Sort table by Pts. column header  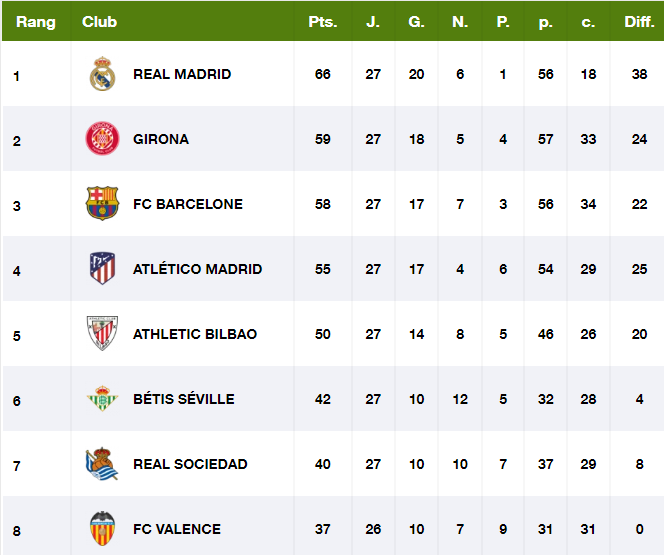tap(323, 22)
